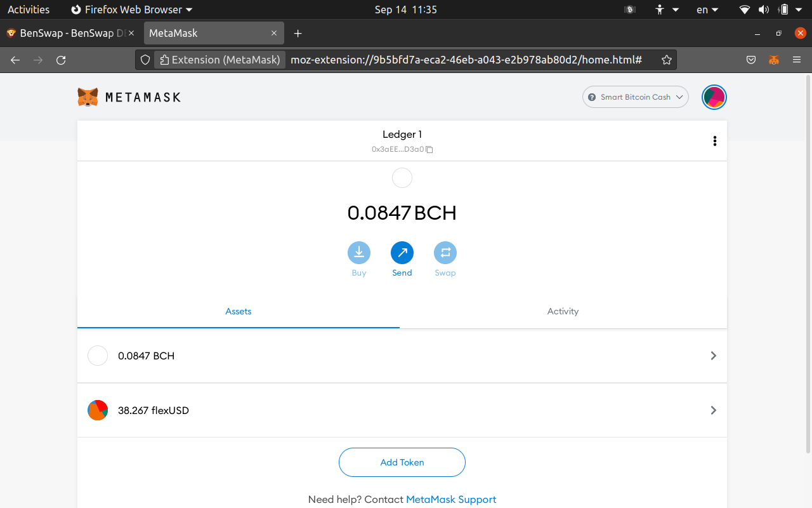Open the Pocket save icon
Viewport: 812px width, 508px height.
(x=751, y=60)
